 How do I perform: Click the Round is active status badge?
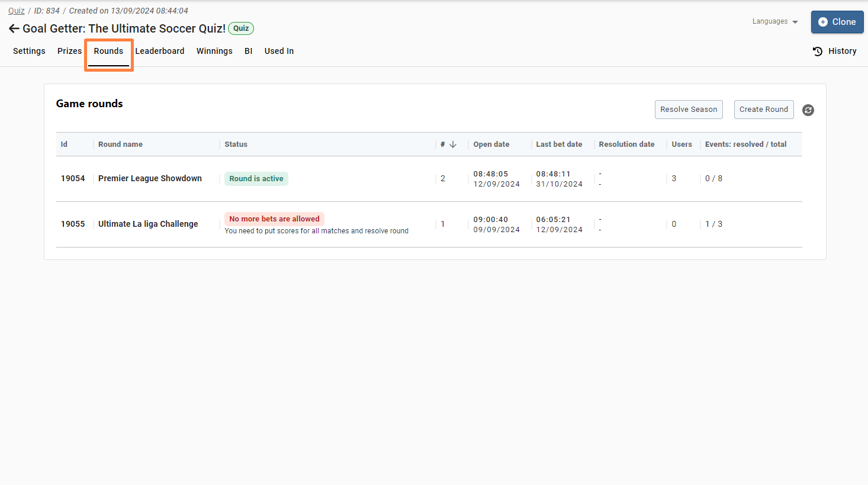(256, 179)
